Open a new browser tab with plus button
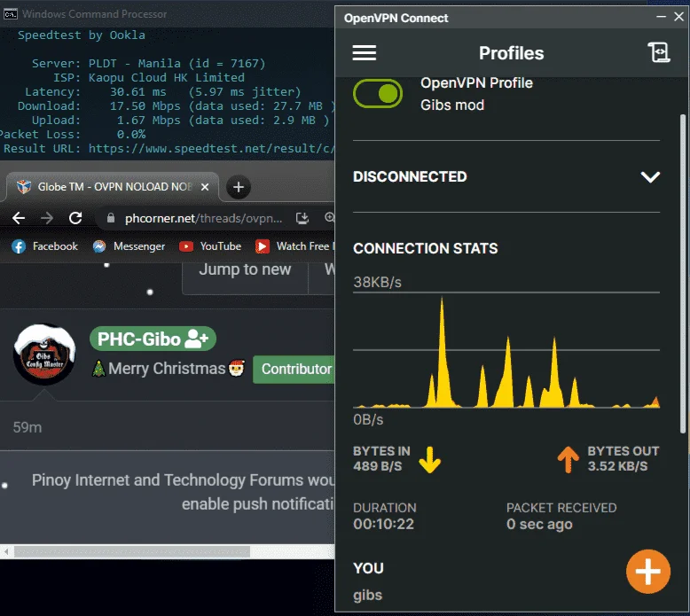Viewport: 690px width, 616px height. pos(239,187)
